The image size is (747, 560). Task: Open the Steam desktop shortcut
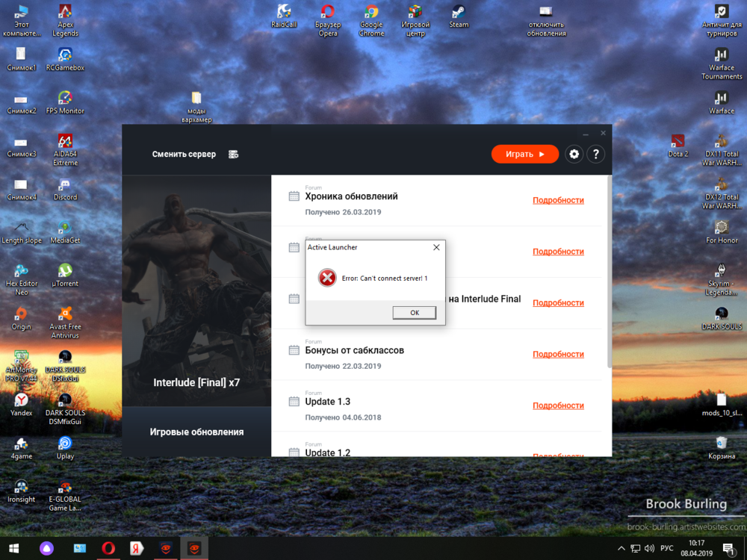(459, 16)
